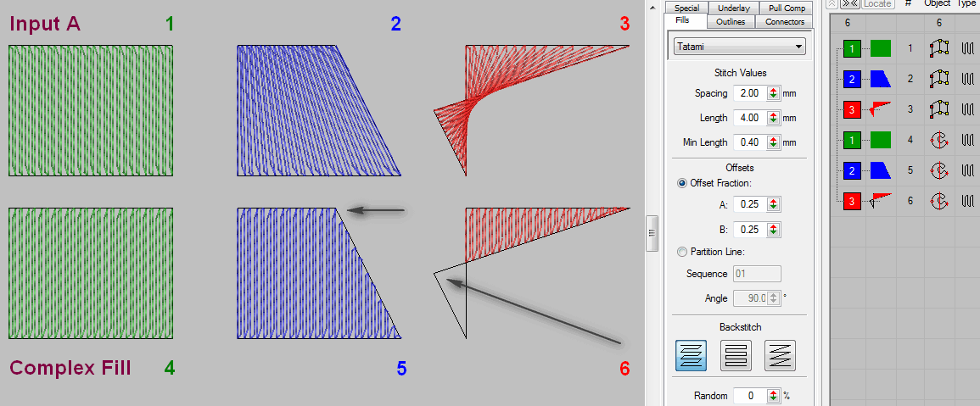Select the zigzag backstitch style icon
Image resolution: width=980 pixels, height=406 pixels.
(x=780, y=355)
